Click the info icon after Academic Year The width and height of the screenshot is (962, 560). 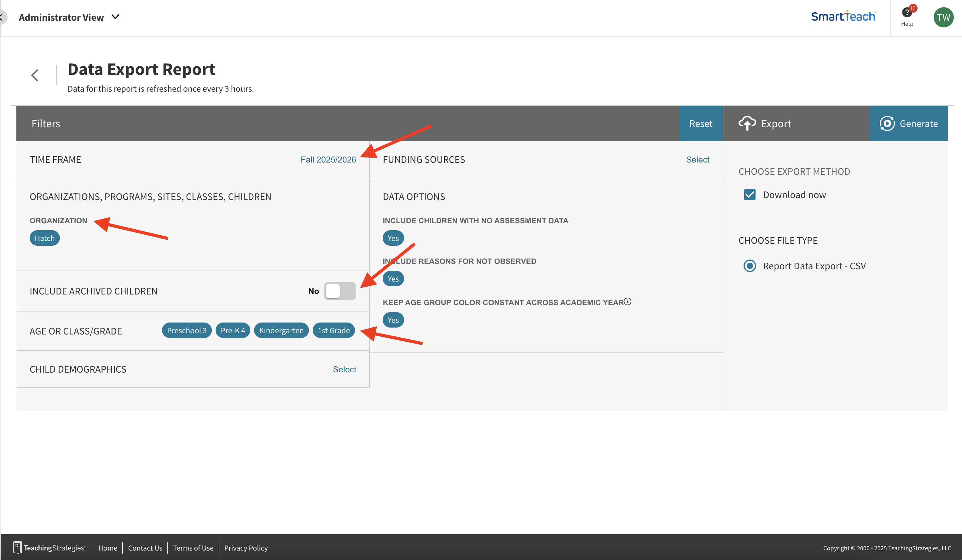[x=628, y=301]
